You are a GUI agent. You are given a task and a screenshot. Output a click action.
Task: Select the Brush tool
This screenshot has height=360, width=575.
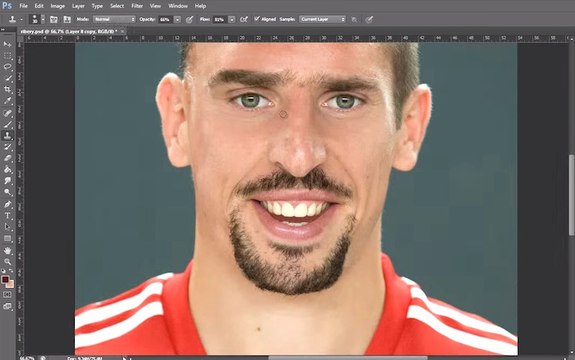7,124
